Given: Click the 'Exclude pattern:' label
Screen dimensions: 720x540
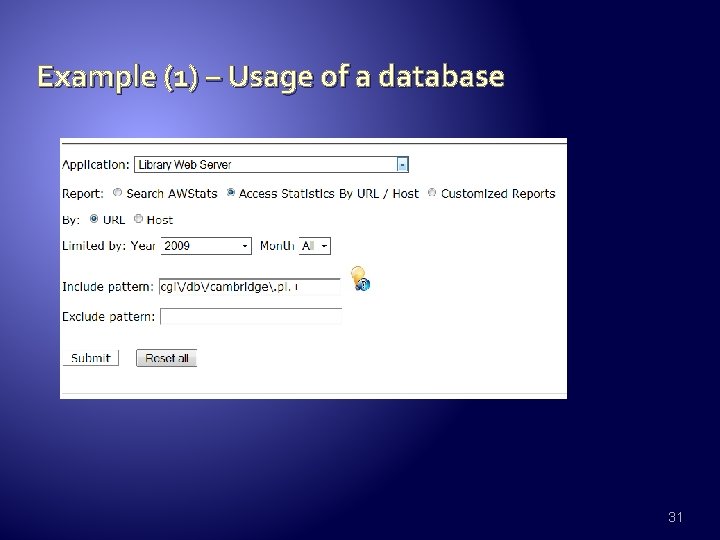Looking at the screenshot, I should pyautogui.click(x=108, y=316).
